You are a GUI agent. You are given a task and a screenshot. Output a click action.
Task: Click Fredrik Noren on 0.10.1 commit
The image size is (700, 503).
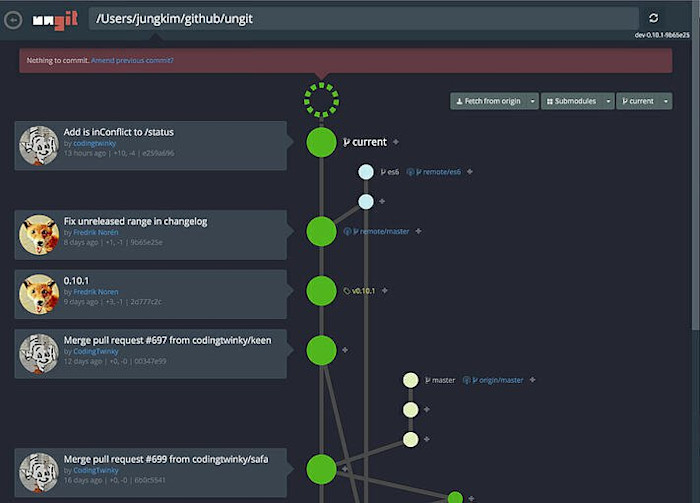tap(96, 292)
